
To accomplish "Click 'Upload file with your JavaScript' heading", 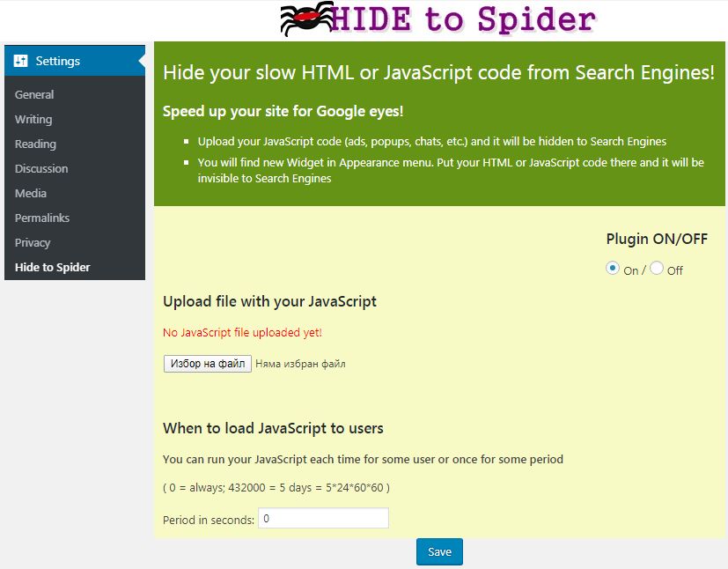I will [x=269, y=302].
